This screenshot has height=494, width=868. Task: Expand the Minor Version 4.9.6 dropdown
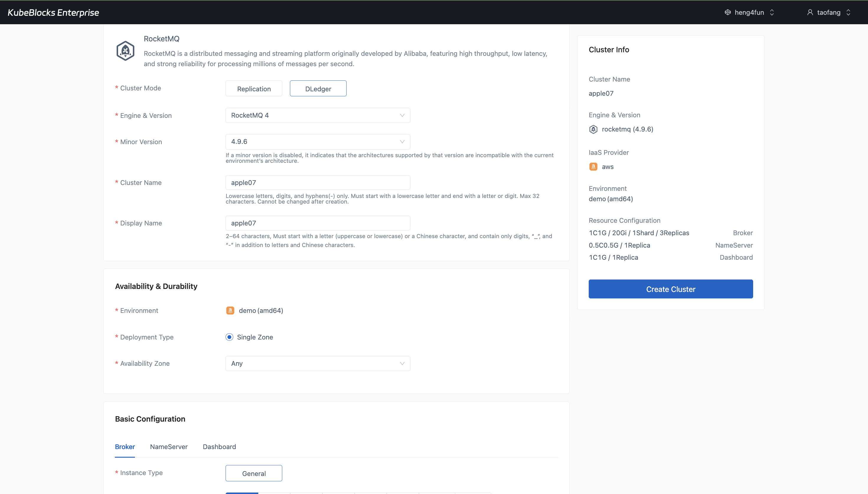[x=318, y=142]
